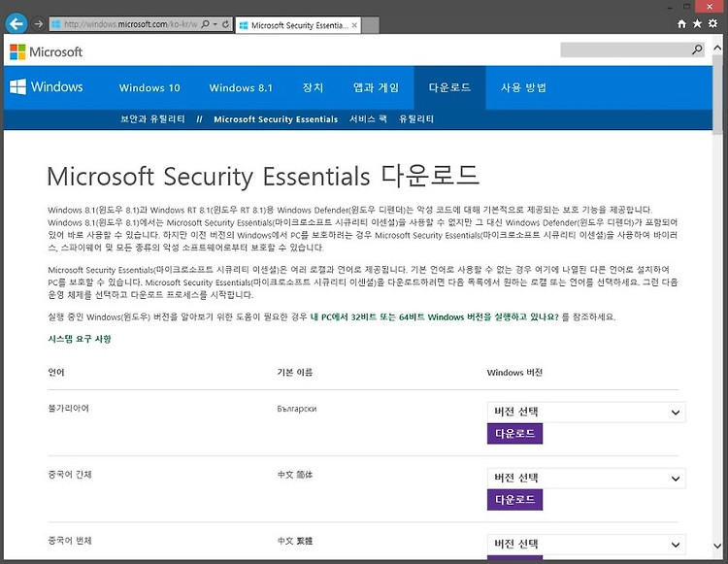Click the Windows logo in blue bar
Image resolution: width=728 pixels, height=564 pixels.
coord(46,86)
